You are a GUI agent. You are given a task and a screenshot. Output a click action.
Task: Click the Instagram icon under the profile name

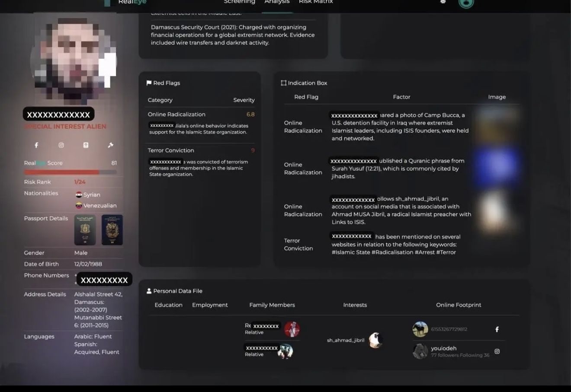tap(61, 145)
